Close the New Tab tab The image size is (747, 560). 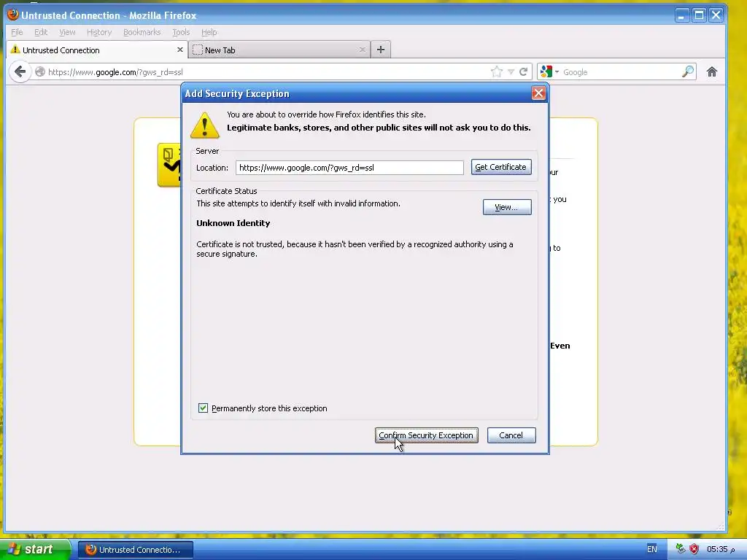pyautogui.click(x=362, y=50)
